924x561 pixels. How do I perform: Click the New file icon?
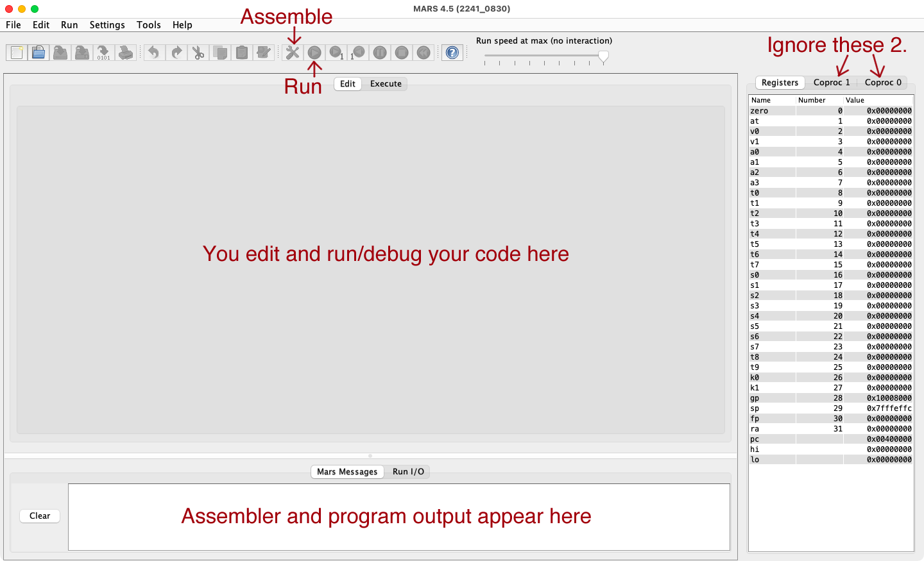tap(17, 53)
